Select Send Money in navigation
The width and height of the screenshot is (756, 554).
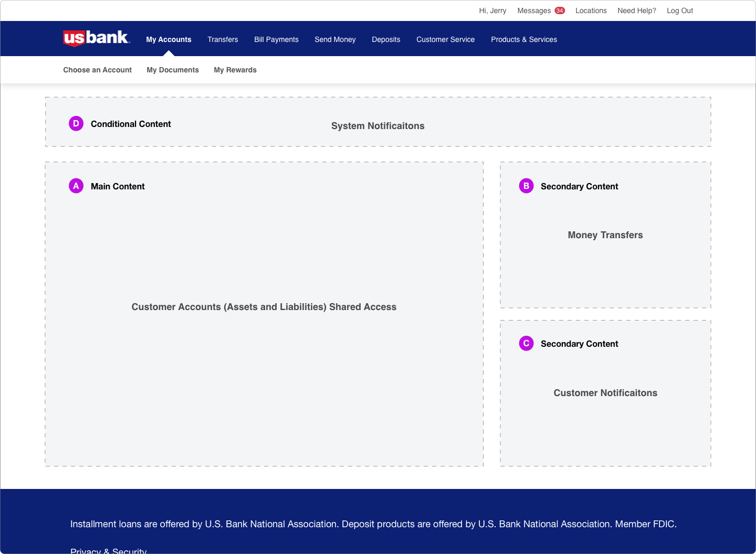tap(335, 39)
